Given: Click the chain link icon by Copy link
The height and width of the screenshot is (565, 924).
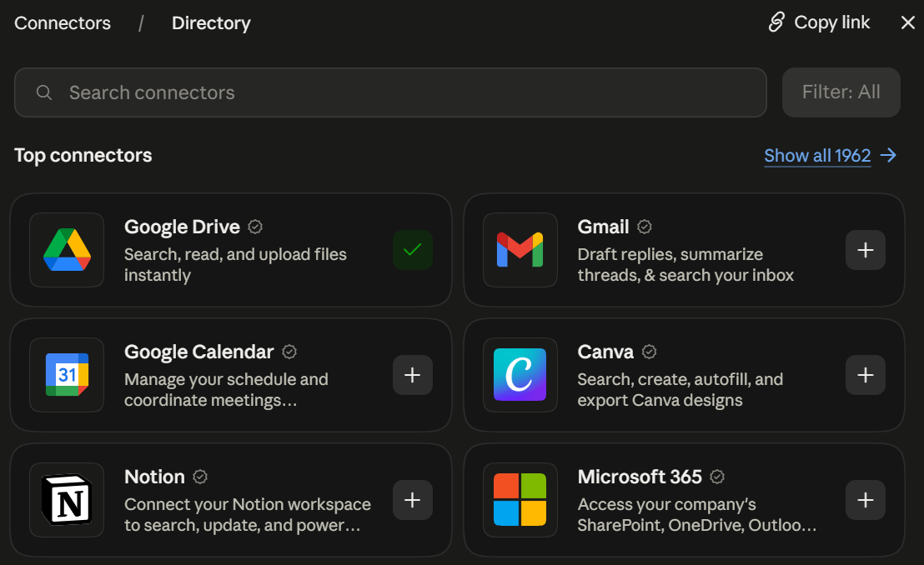Looking at the screenshot, I should (776, 22).
